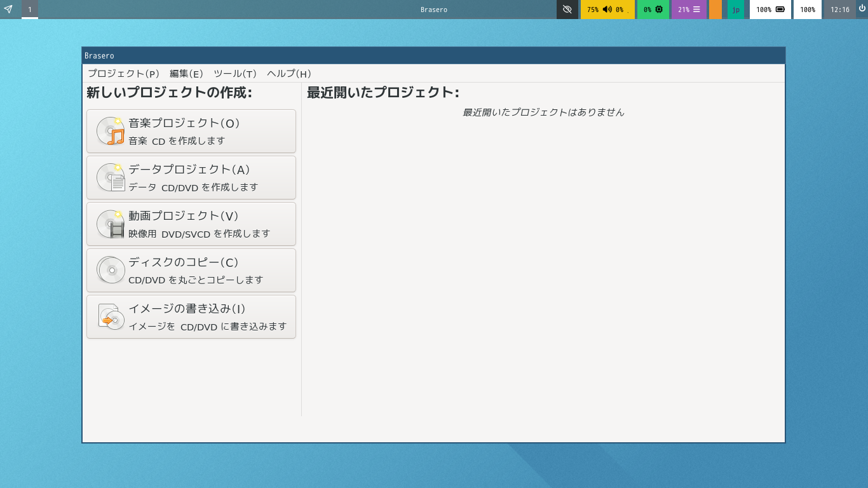Start a new 音楽プロジェクト(O)

[191, 131]
